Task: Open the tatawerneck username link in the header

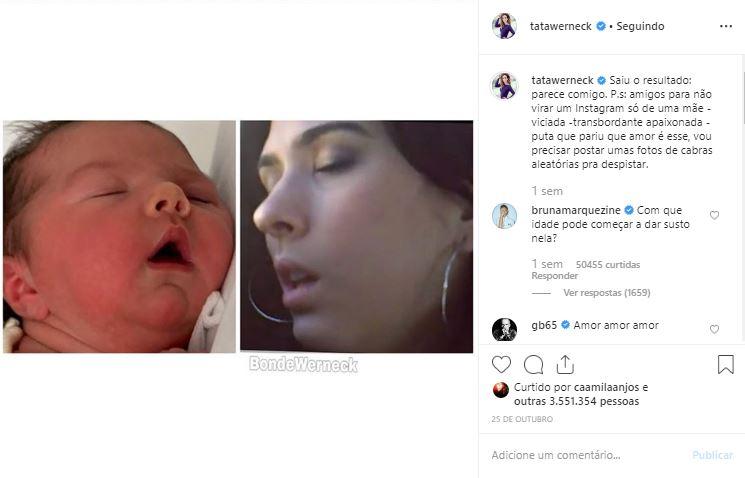Action: coord(561,26)
